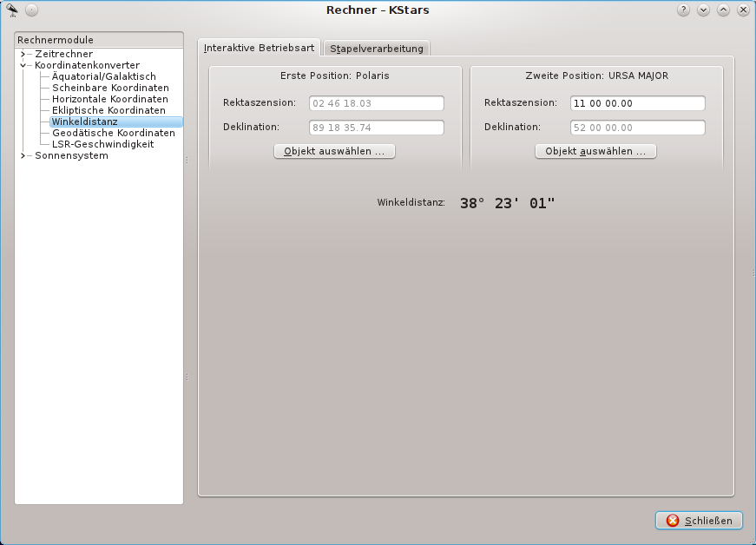Click Objekt auswählen for Erste Position

click(334, 151)
